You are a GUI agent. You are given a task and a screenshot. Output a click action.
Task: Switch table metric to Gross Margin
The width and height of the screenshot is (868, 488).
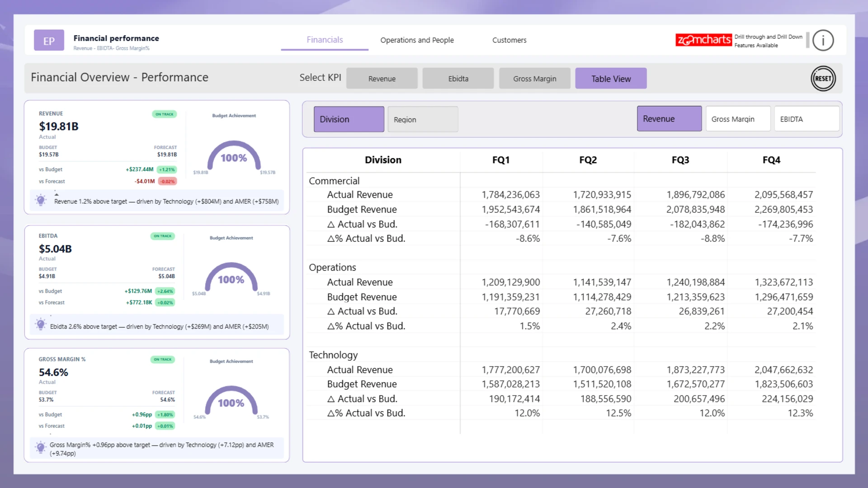pos(737,119)
